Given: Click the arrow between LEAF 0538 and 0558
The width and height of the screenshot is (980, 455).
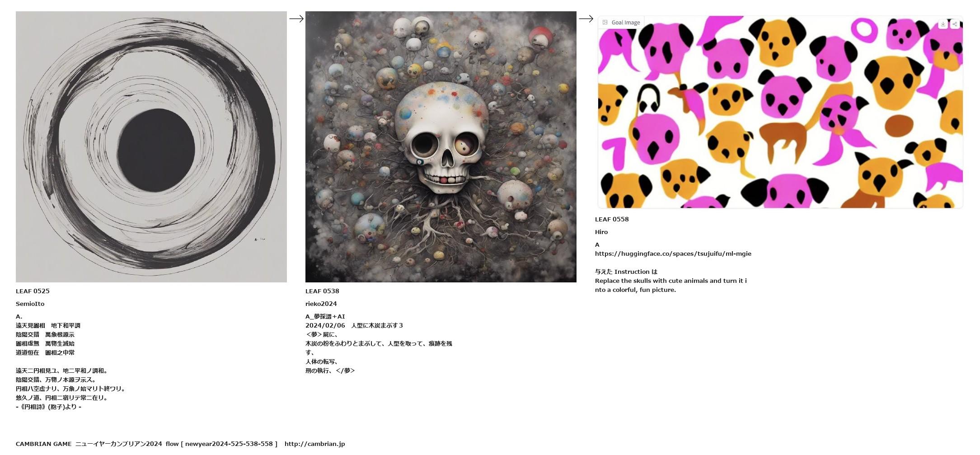Looking at the screenshot, I should click(x=586, y=19).
